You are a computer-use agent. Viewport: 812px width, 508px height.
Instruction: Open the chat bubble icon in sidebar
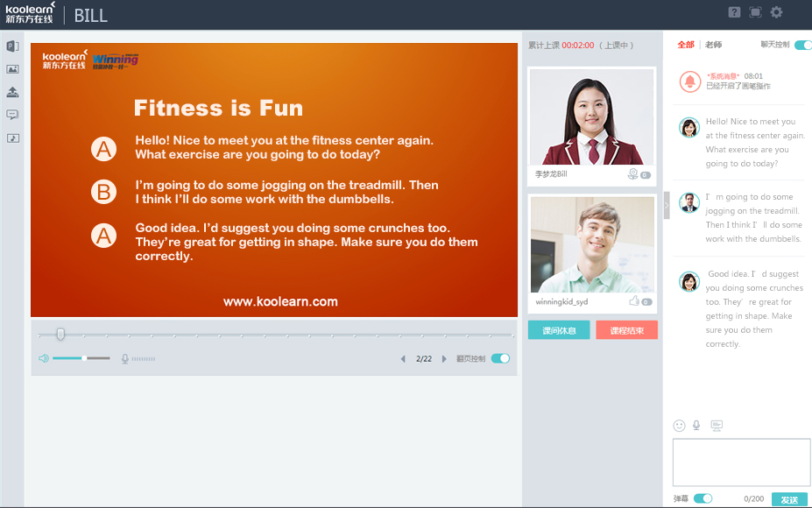(12, 115)
